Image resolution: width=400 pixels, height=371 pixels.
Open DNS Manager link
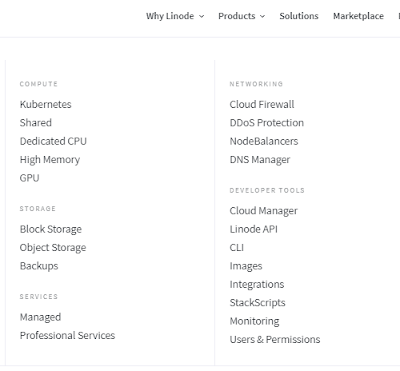click(x=260, y=160)
